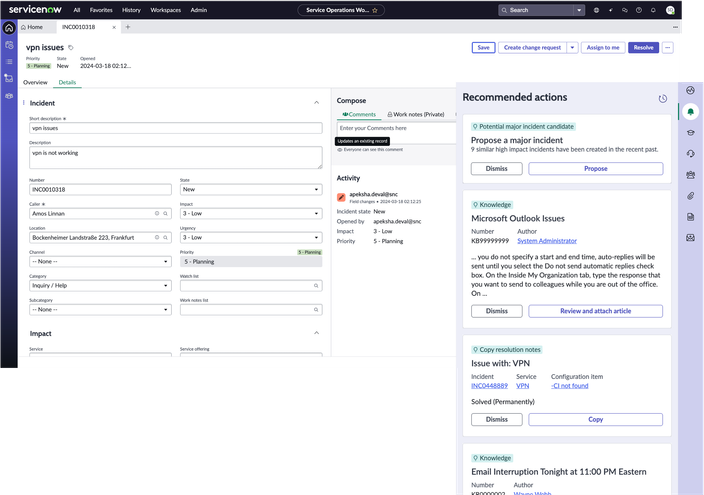
Task: Click the info icon in Caller field
Action: [x=157, y=213]
